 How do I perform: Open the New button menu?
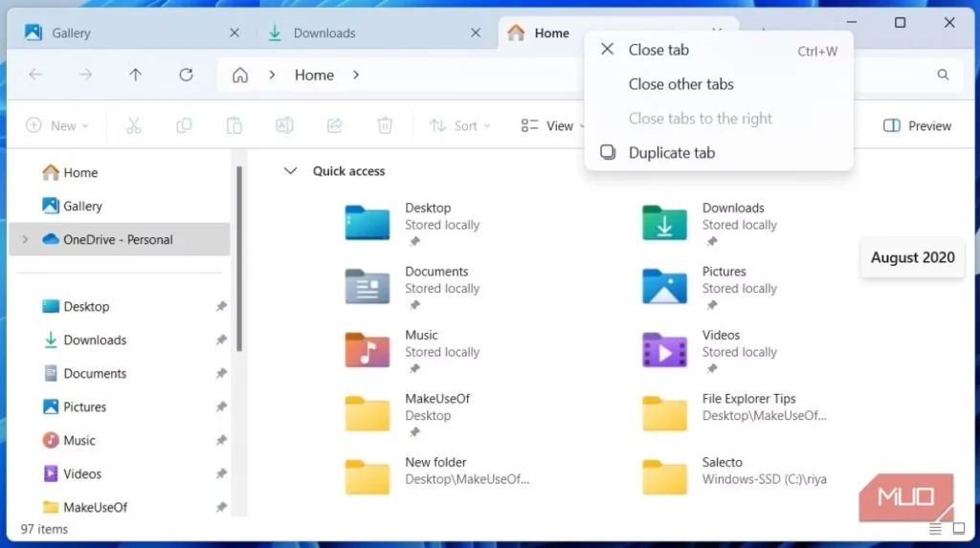click(56, 125)
